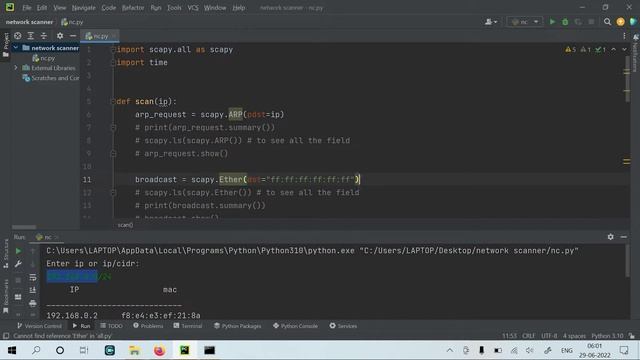Select the nc tab in Run panel

47,237
